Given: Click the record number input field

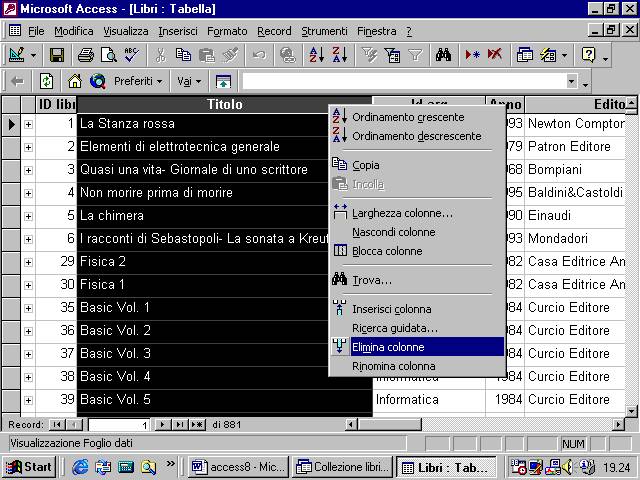Looking at the screenshot, I should point(119,425).
